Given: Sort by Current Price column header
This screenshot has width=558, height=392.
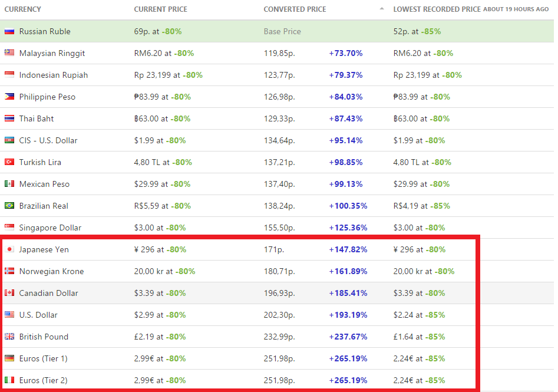Looking at the screenshot, I should 161,9.
